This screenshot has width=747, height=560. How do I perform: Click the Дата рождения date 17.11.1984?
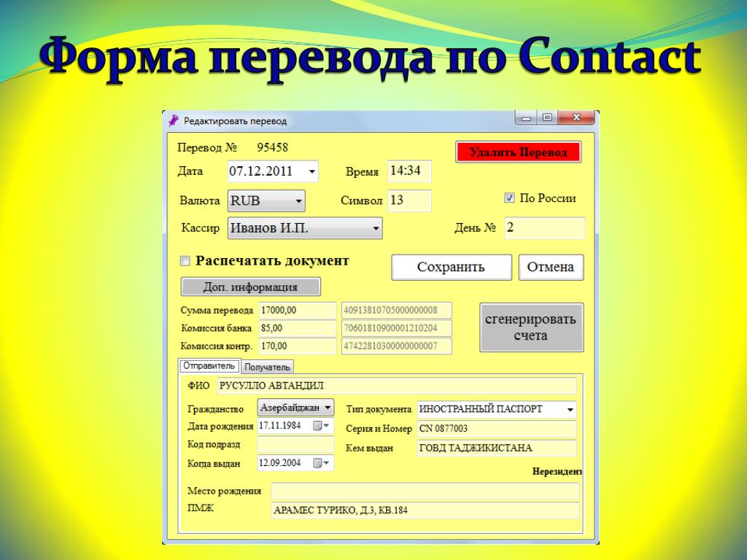pos(280,426)
